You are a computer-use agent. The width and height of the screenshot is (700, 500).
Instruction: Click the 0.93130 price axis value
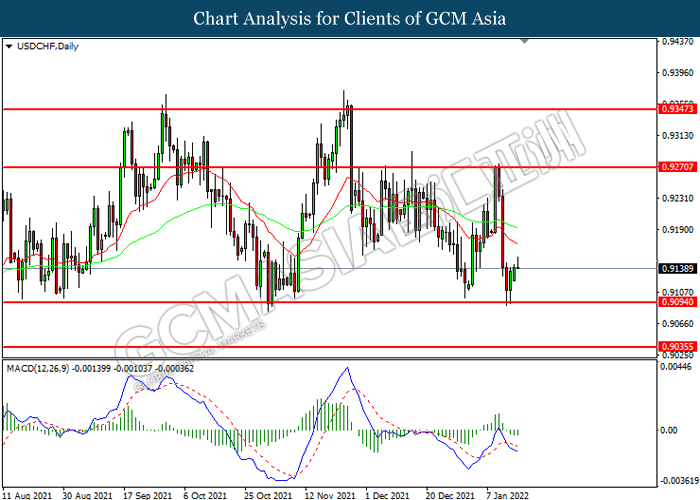tap(678, 136)
